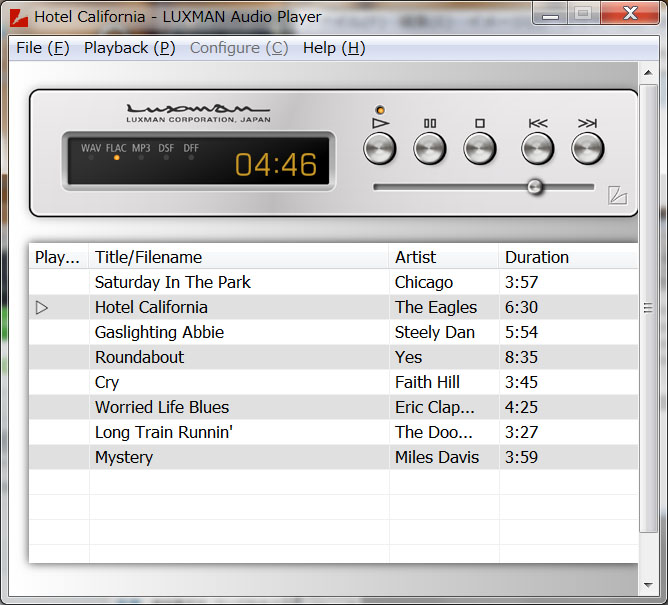Select the Roundabout track
Screen dimensions: 668x605
point(333,357)
